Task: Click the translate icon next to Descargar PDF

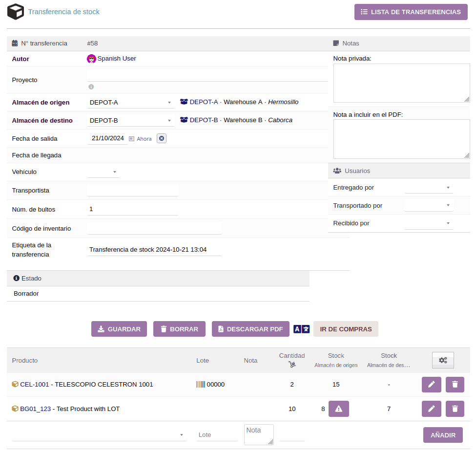Action: pos(301,329)
